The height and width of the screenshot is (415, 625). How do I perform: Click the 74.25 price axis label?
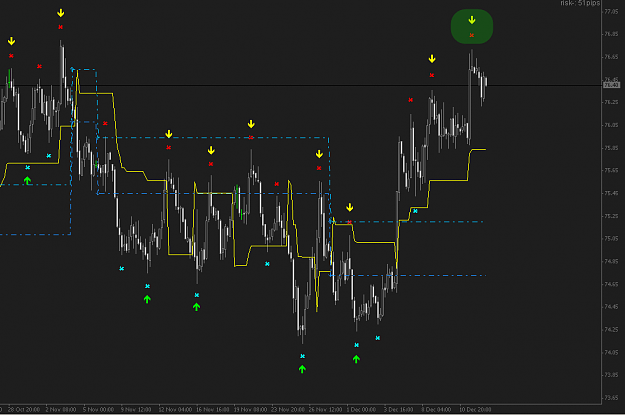[611, 330]
